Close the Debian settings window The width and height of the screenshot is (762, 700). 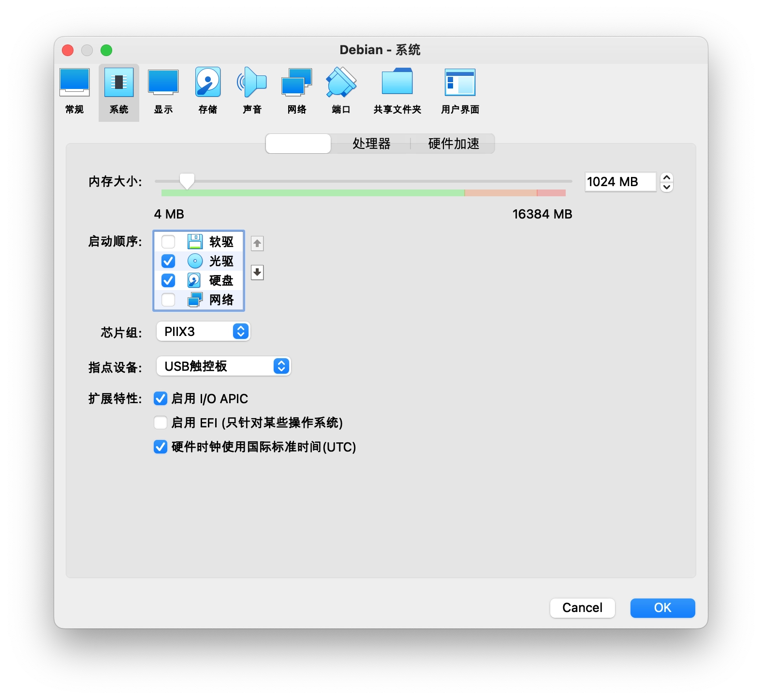[68, 50]
